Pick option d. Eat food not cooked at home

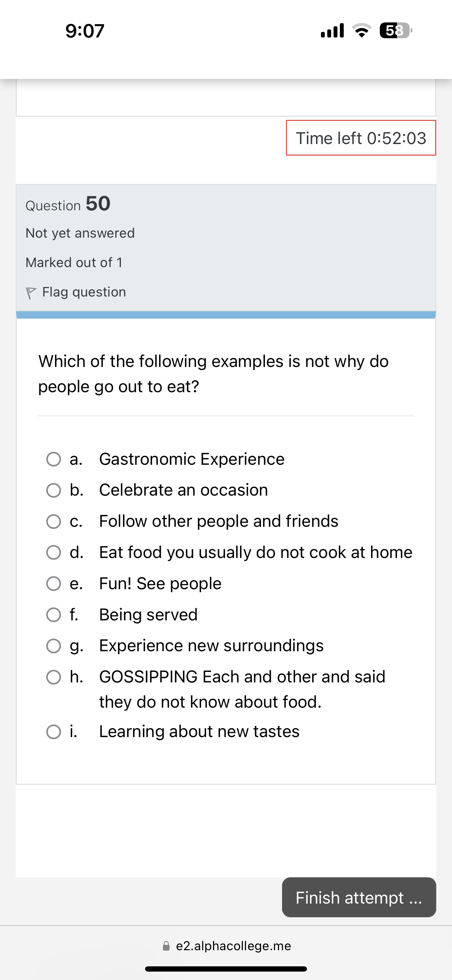(54, 552)
